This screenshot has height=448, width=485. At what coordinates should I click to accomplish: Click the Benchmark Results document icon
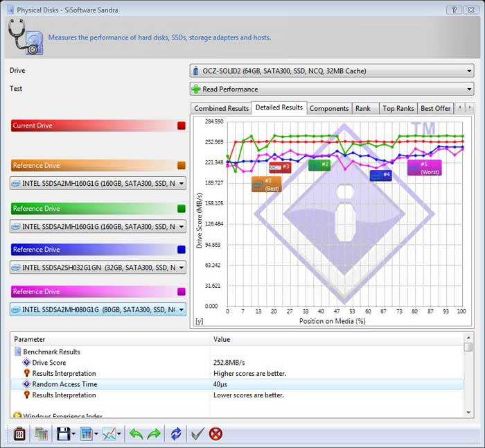[x=18, y=352]
